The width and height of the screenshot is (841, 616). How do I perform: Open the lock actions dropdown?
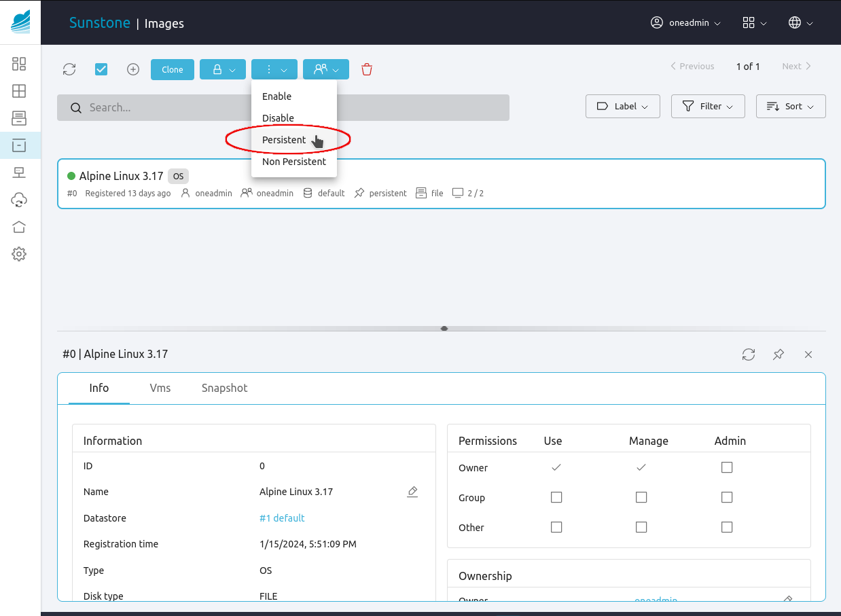tap(223, 69)
